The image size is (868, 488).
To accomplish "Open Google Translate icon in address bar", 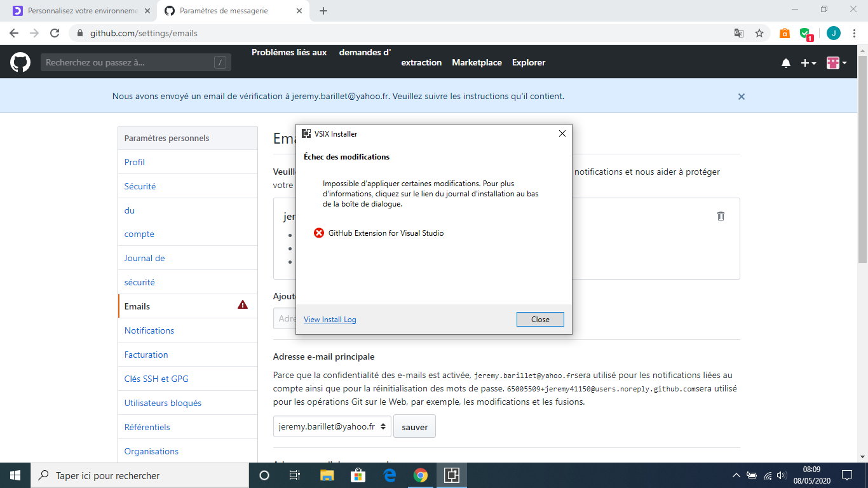I will click(738, 32).
